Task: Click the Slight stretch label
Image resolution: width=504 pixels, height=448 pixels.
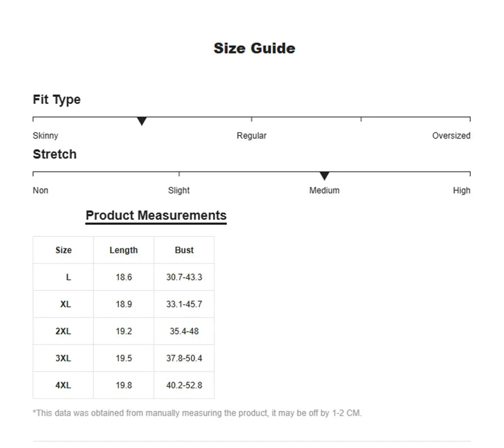Action: coord(179,190)
